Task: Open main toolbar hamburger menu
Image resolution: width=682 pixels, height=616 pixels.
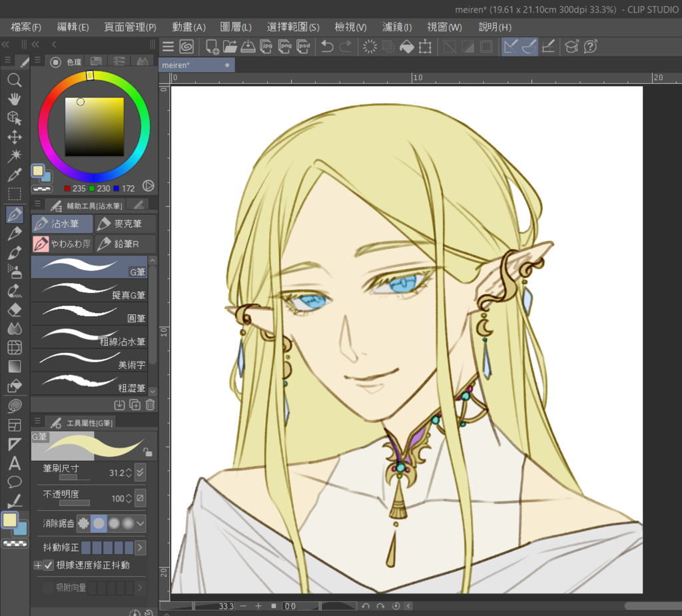Action: [168, 47]
